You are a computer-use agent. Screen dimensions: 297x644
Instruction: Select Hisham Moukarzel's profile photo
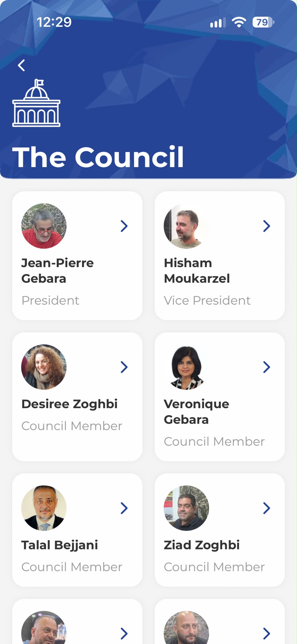point(186,226)
